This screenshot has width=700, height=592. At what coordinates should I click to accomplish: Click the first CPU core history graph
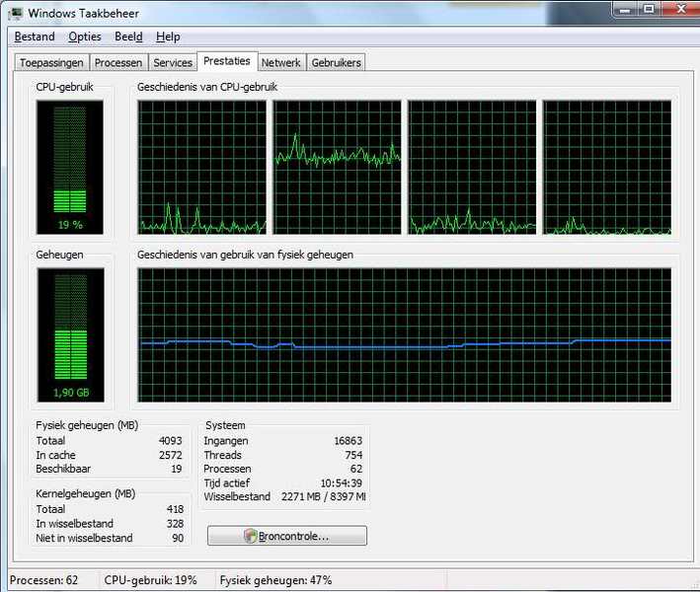pos(201,168)
